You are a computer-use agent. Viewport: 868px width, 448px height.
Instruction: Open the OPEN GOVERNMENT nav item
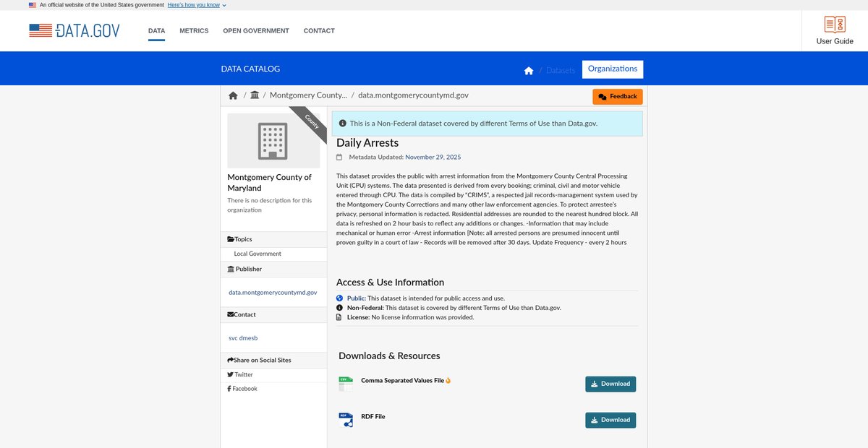click(x=256, y=31)
